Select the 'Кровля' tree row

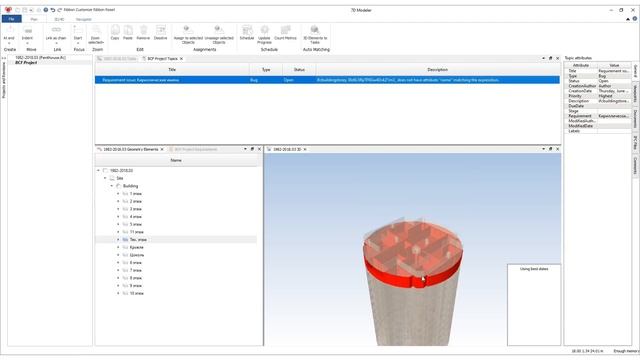[176, 247]
